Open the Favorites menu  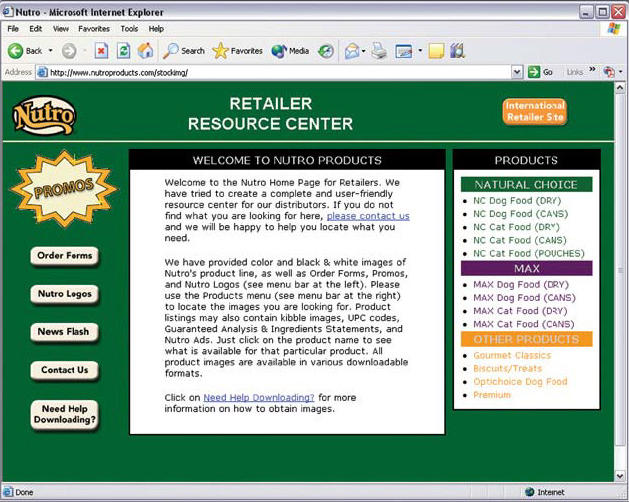[x=94, y=29]
